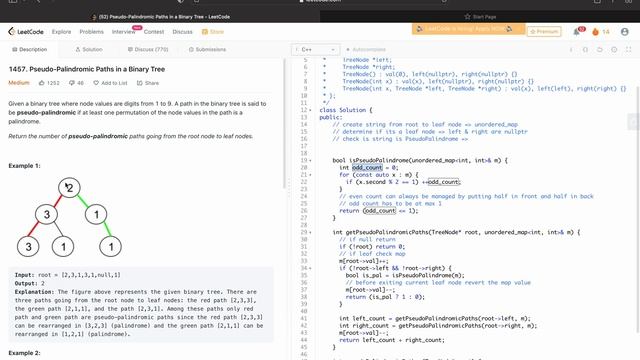Click 'return left_count + right_count;' line
Viewport: 640px width, 360px height.
pyautogui.click(x=392, y=340)
